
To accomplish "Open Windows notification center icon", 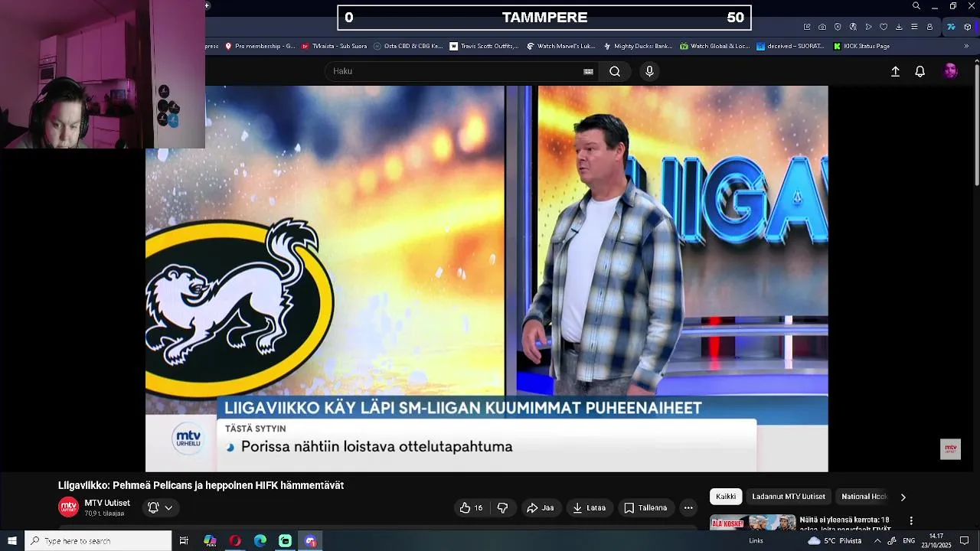I will pyautogui.click(x=964, y=541).
